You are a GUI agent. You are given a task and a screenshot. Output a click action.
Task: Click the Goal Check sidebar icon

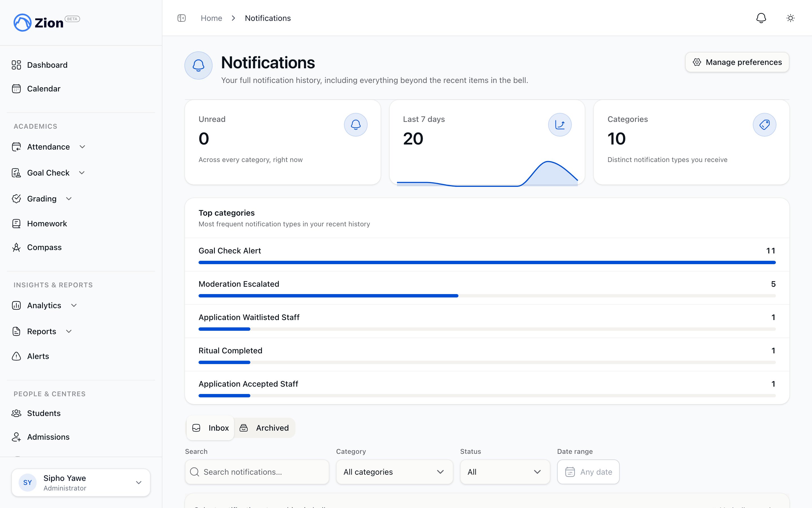click(16, 173)
